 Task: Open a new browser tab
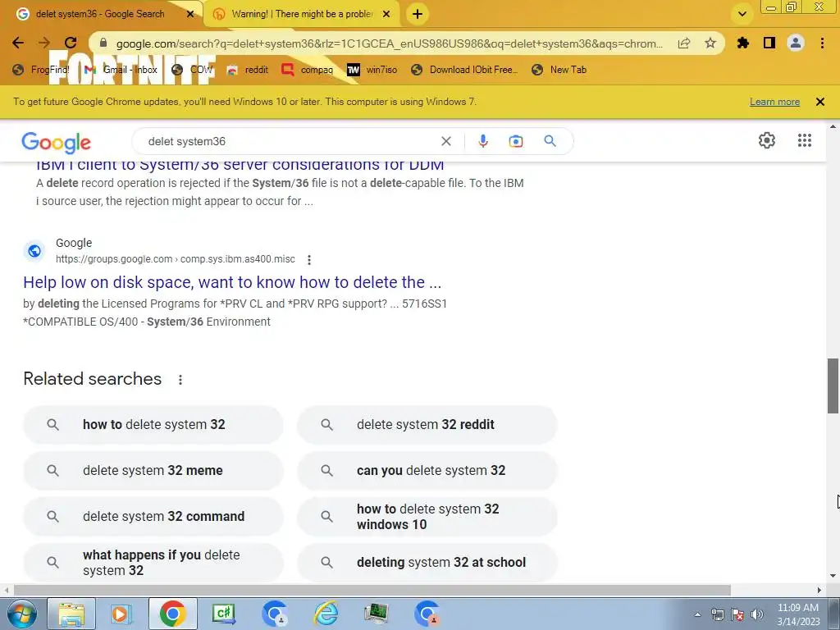pos(418,15)
